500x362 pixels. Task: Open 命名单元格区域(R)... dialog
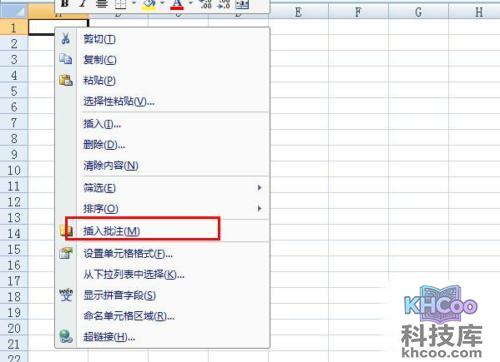tap(162, 316)
